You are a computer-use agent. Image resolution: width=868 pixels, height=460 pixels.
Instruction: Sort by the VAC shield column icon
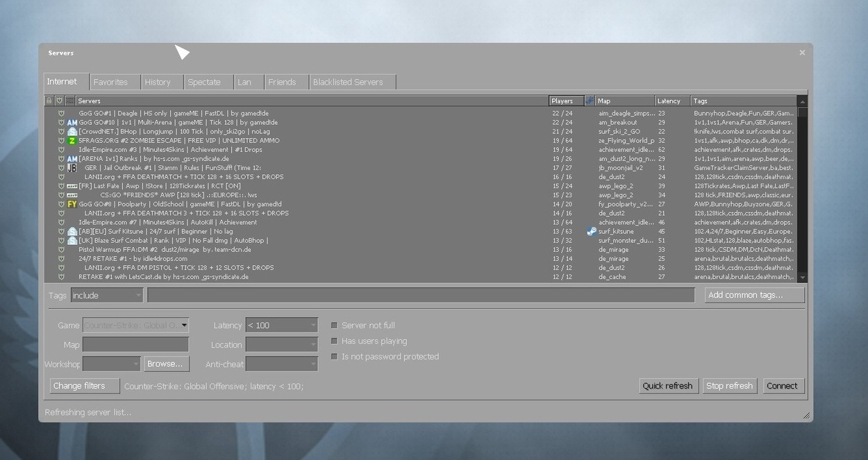[x=59, y=101]
